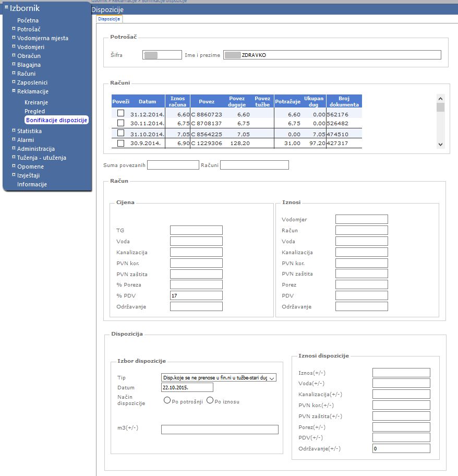
Task: Click the Iznos(+/-) field
Action: [401, 373]
